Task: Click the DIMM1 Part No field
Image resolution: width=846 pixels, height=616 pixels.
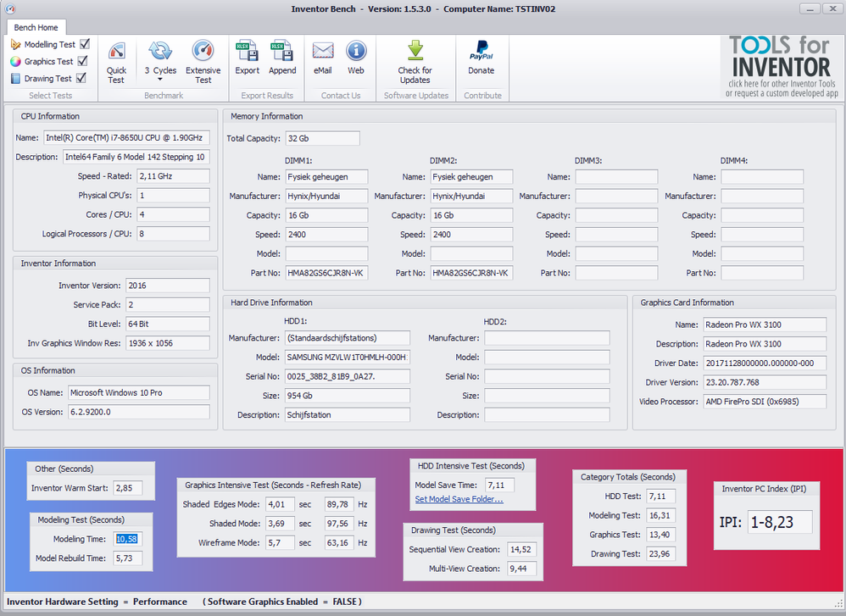Action: point(326,273)
